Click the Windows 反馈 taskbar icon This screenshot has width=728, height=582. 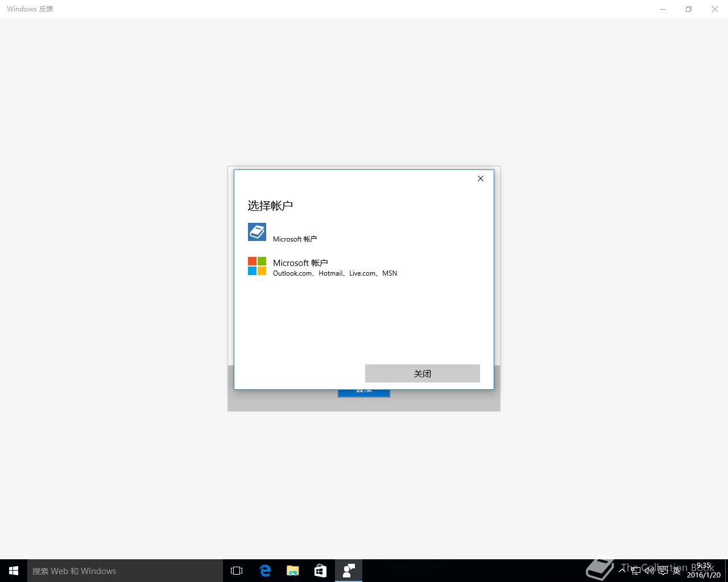pos(349,571)
